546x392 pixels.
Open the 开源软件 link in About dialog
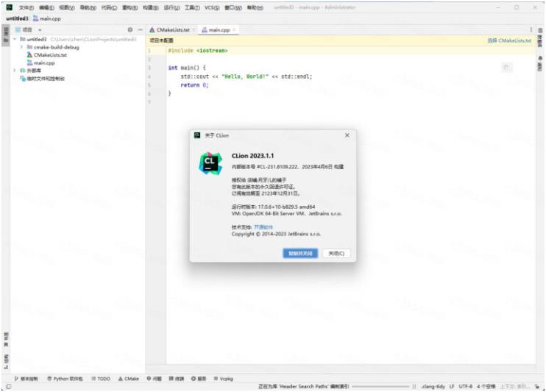tap(263, 227)
